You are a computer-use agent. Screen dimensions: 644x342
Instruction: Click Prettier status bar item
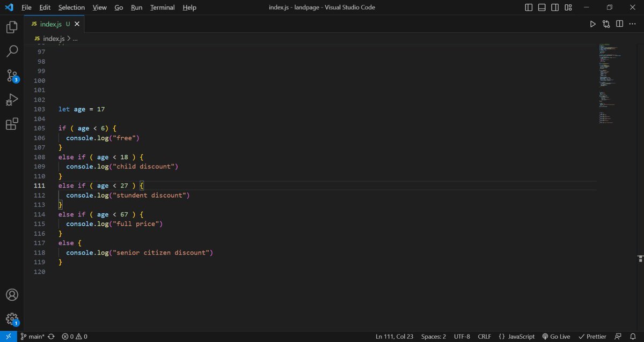click(592, 337)
